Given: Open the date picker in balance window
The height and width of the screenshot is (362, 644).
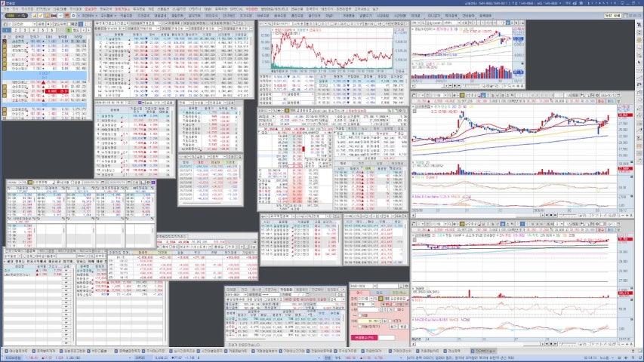Looking at the screenshot, I should tap(307, 294).
